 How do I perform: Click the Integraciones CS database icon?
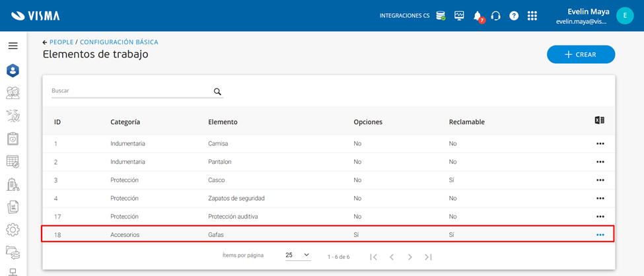[441, 16]
